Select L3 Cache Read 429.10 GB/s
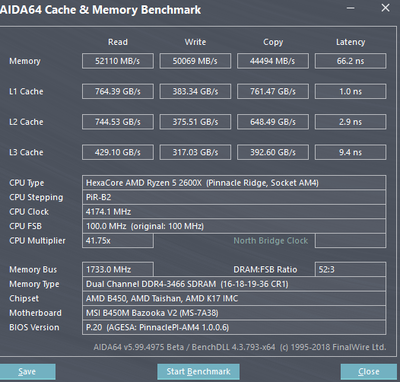This screenshot has width=400, height=382. [118, 152]
